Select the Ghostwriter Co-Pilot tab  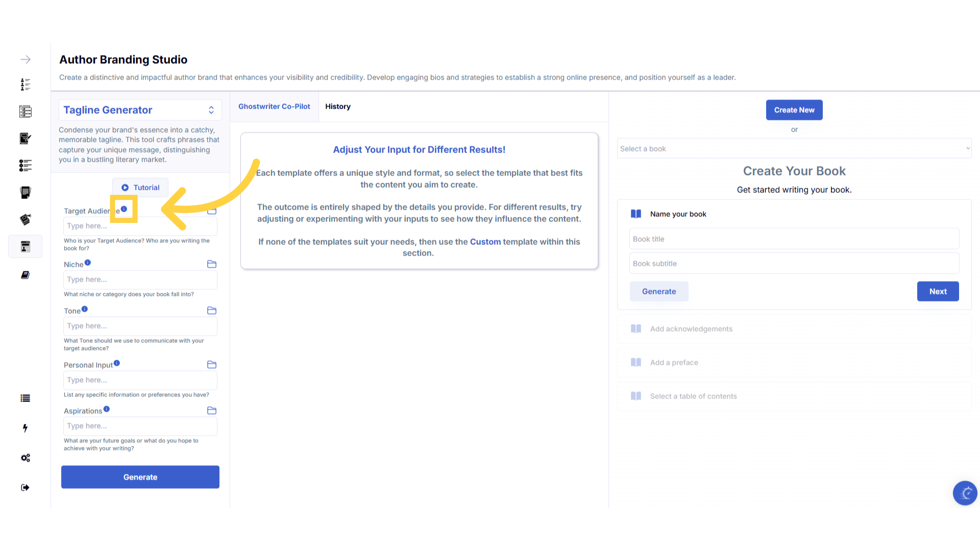[x=274, y=107]
